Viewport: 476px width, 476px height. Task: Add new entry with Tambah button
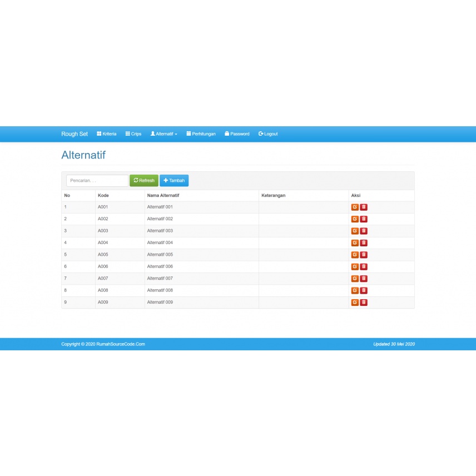click(x=174, y=181)
